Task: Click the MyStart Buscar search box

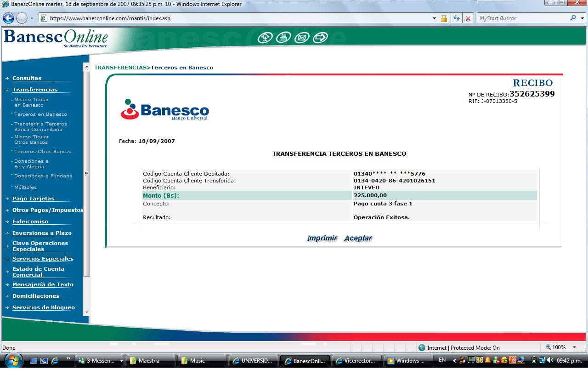Action: 523,18
